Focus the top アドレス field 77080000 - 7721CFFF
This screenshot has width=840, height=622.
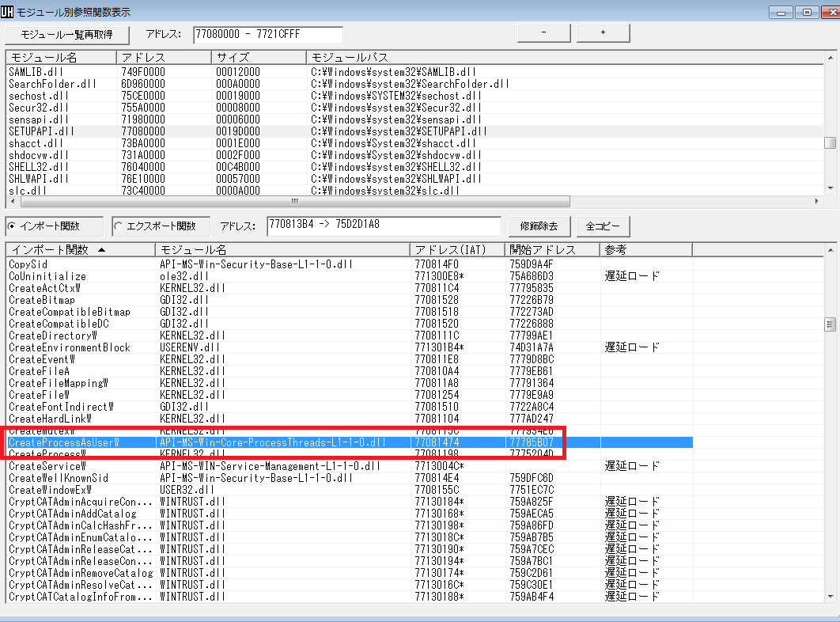click(268, 34)
